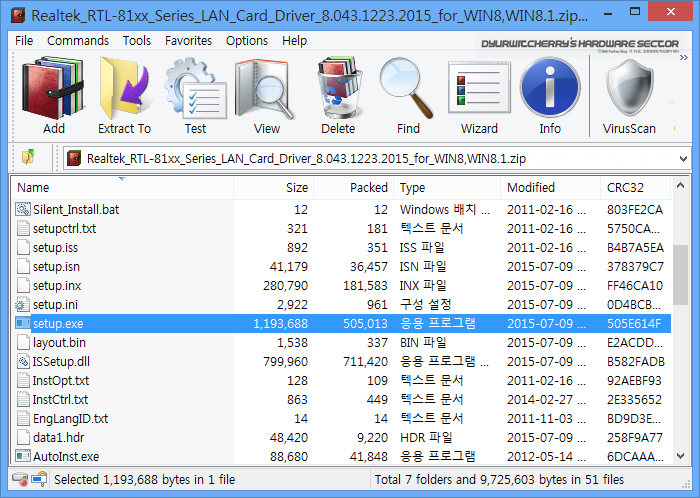Click file name ISSetup.dll
Screen dimensions: 700x498
61,361
